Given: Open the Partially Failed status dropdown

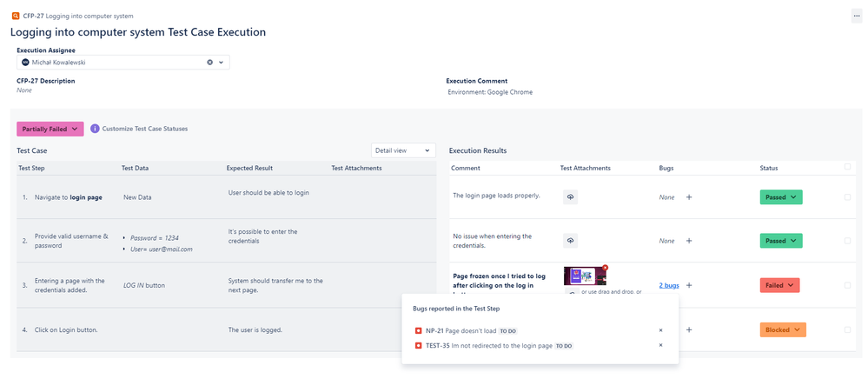Looking at the screenshot, I should click(x=50, y=129).
